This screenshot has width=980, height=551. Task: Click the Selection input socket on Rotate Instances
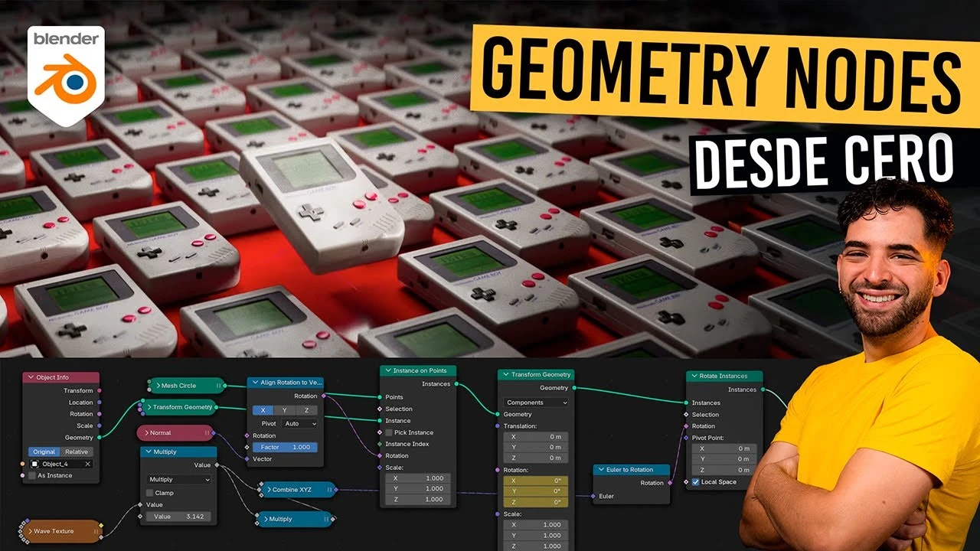(686, 415)
